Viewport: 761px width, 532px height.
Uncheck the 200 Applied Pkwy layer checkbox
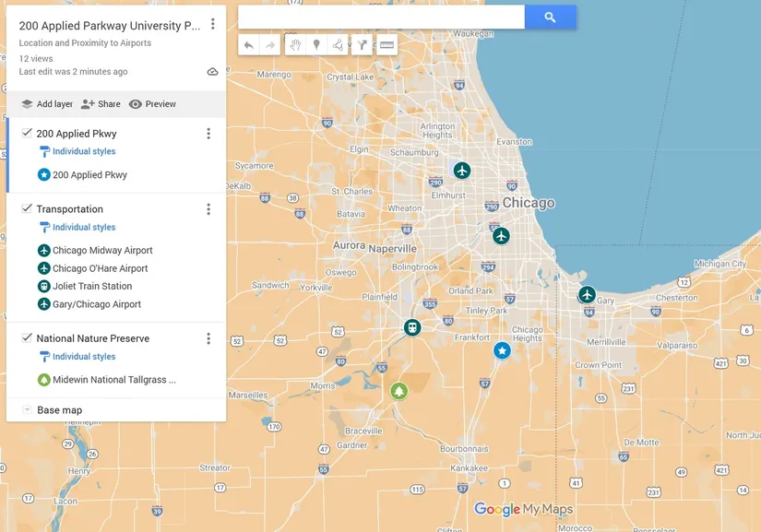[x=27, y=133]
